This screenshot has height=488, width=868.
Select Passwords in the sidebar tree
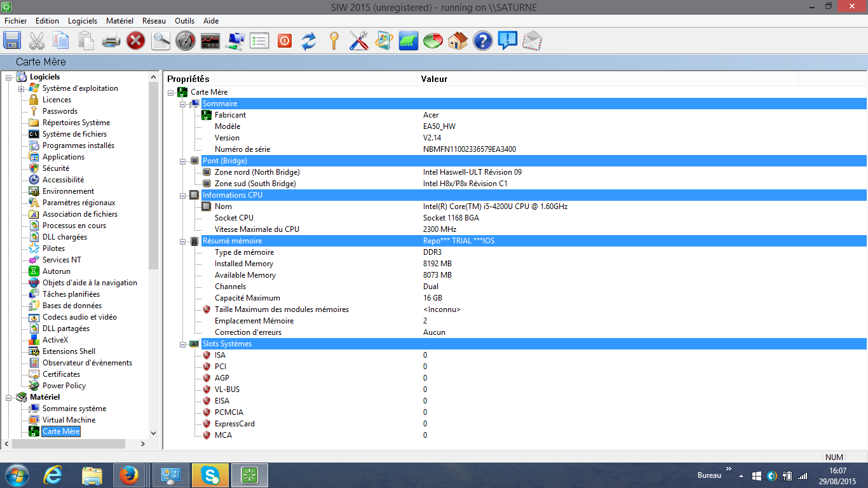[60, 111]
